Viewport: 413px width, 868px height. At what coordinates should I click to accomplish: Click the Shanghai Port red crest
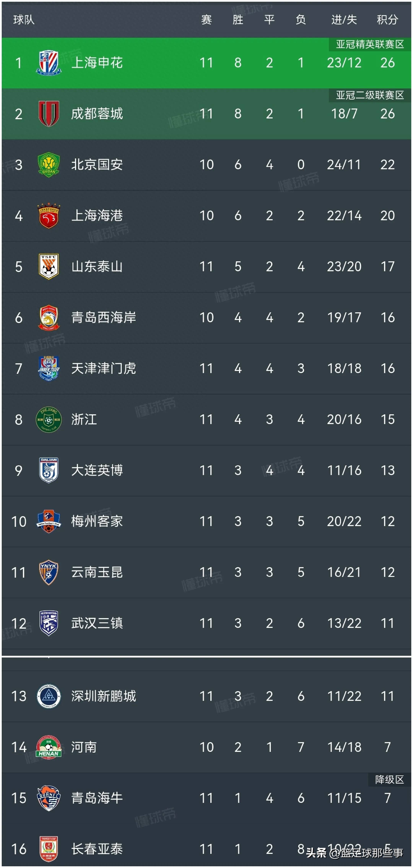point(49,216)
